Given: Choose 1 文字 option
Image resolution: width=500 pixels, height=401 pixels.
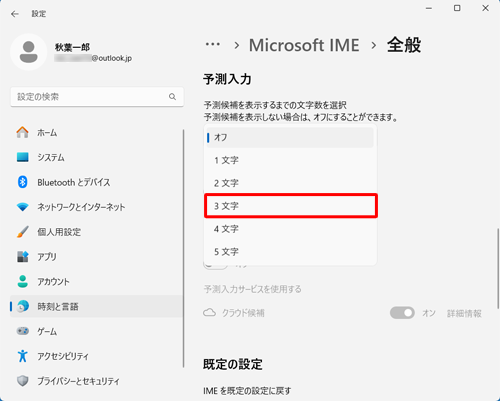Looking at the screenshot, I should point(290,160).
